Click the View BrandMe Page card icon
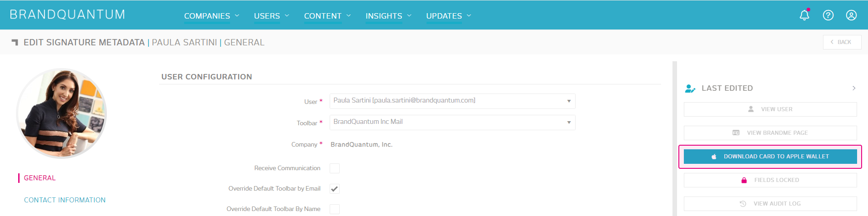The width and height of the screenshot is (868, 216). coord(736,133)
